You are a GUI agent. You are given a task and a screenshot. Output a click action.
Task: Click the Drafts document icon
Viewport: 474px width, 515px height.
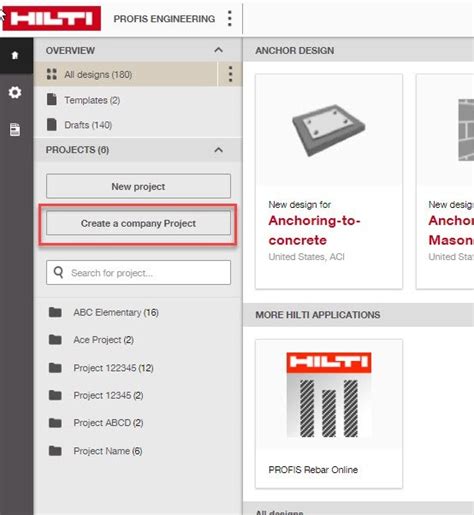52,124
